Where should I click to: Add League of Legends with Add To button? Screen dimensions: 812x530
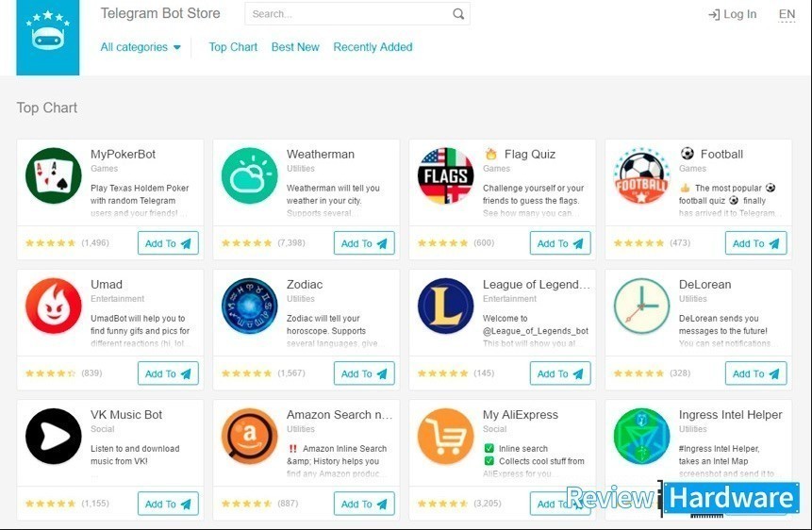pyautogui.click(x=560, y=373)
